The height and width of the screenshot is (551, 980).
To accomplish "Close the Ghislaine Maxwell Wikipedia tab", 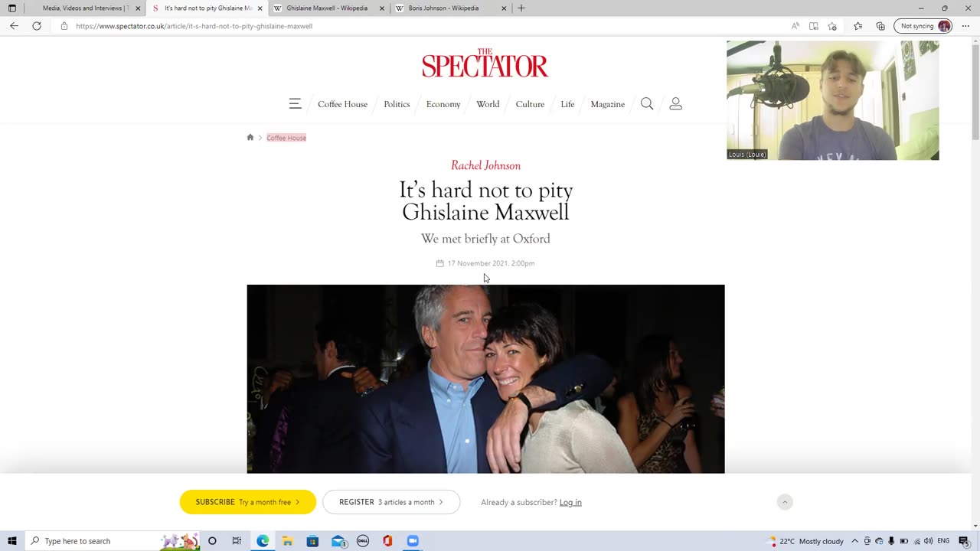I will click(381, 8).
